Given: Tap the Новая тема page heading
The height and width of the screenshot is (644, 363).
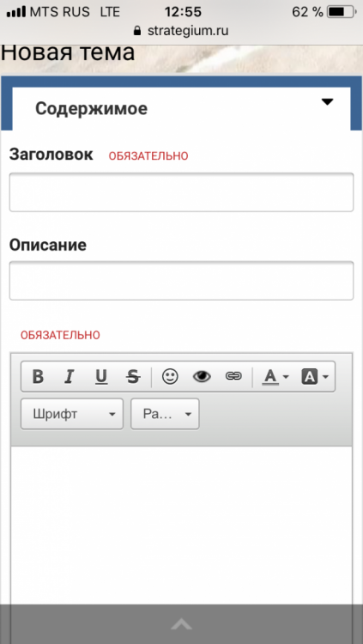Looking at the screenshot, I should 68,52.
